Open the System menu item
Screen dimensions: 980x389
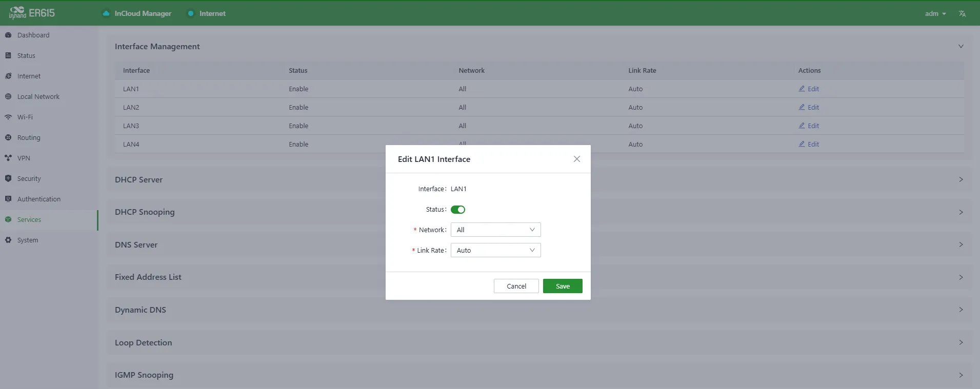49,240
